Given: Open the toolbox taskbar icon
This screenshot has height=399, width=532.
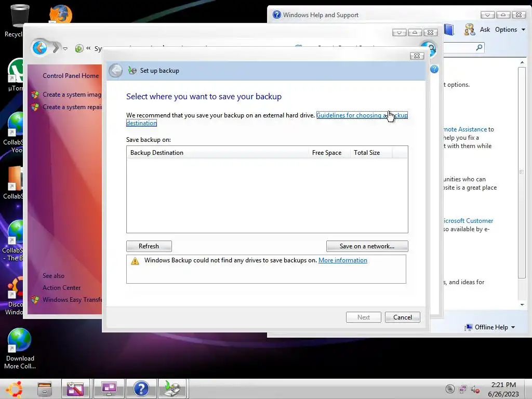Looking at the screenshot, I should [x=75, y=389].
